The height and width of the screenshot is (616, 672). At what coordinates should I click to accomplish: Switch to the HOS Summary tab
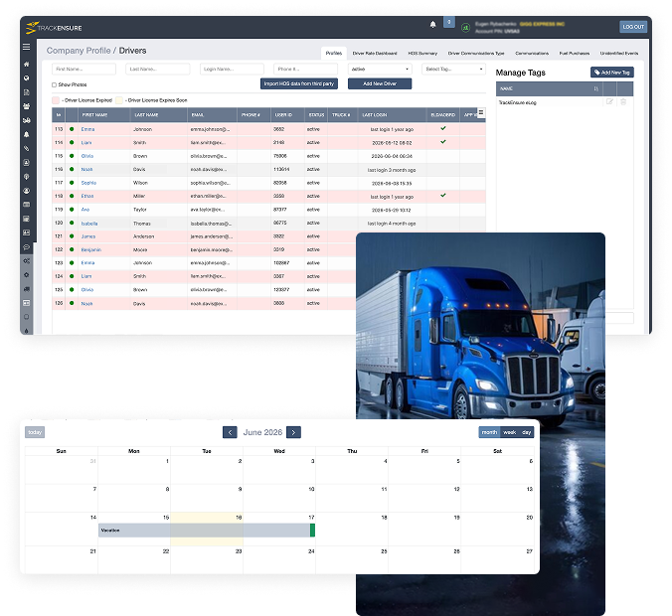pyautogui.click(x=422, y=53)
